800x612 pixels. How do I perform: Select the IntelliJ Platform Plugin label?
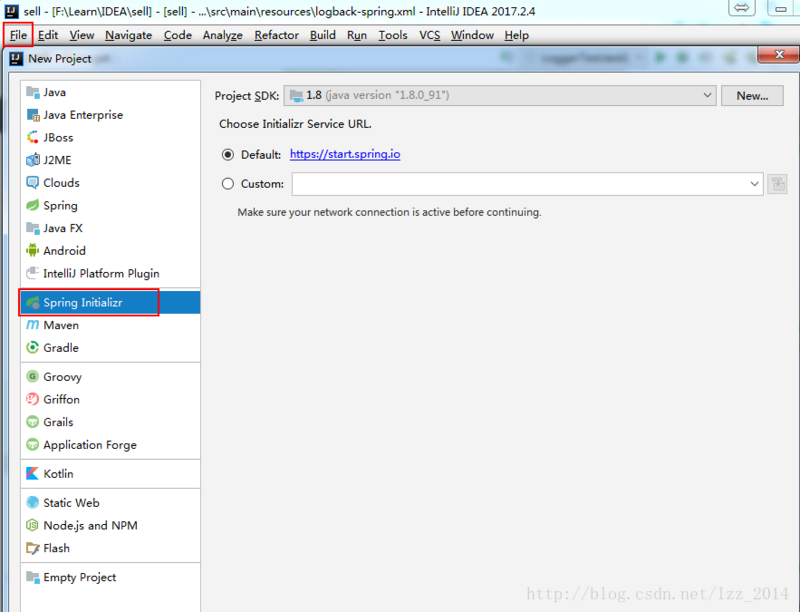click(101, 273)
